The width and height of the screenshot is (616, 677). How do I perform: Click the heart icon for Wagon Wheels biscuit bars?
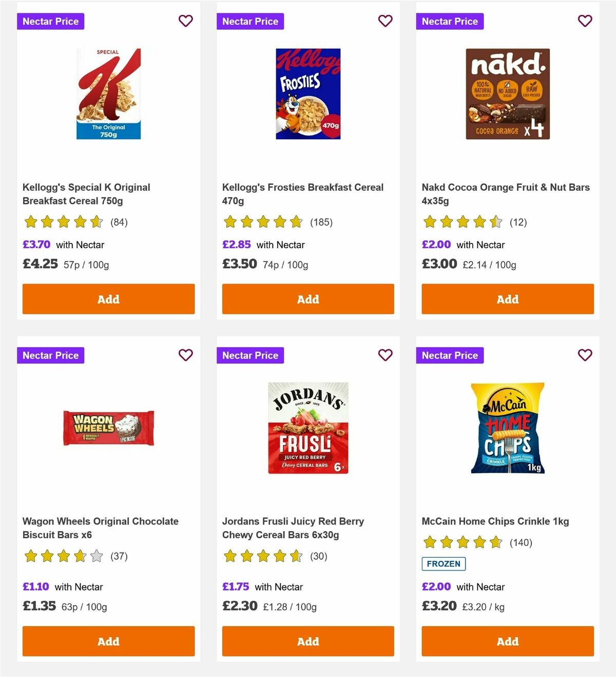click(x=185, y=355)
